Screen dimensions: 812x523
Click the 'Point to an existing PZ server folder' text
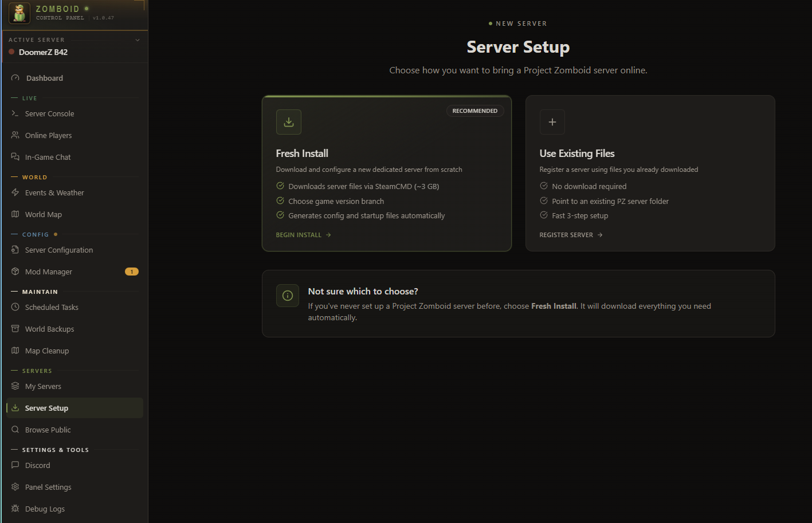pos(610,201)
